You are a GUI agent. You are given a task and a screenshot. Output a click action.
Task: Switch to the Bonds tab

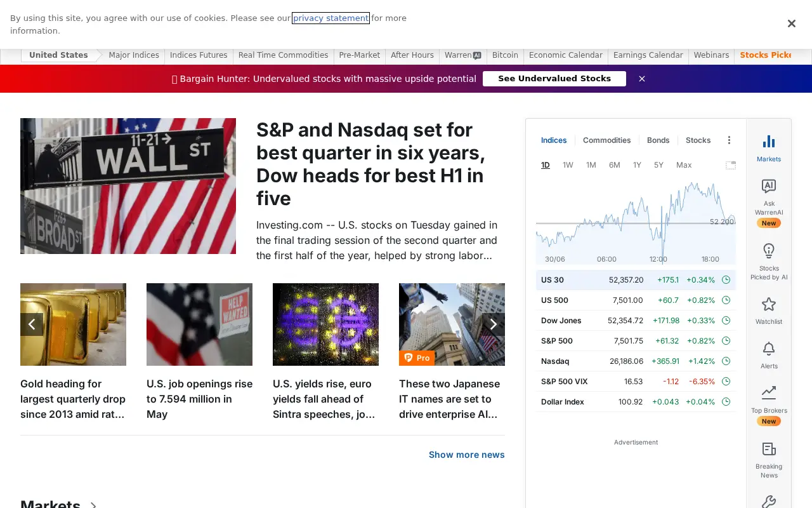(658, 140)
